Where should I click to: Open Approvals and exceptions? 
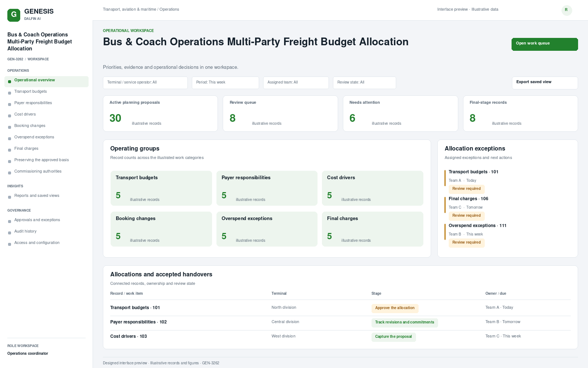(x=46, y=221)
